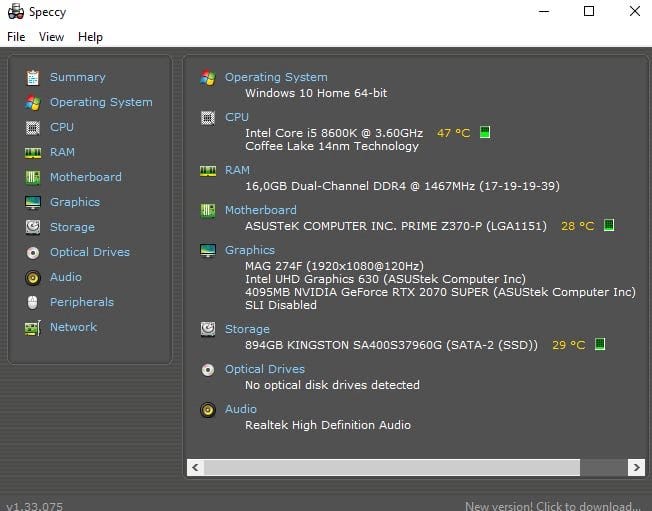Click the Audio speaker icon in sidebar

pyautogui.click(x=33, y=277)
